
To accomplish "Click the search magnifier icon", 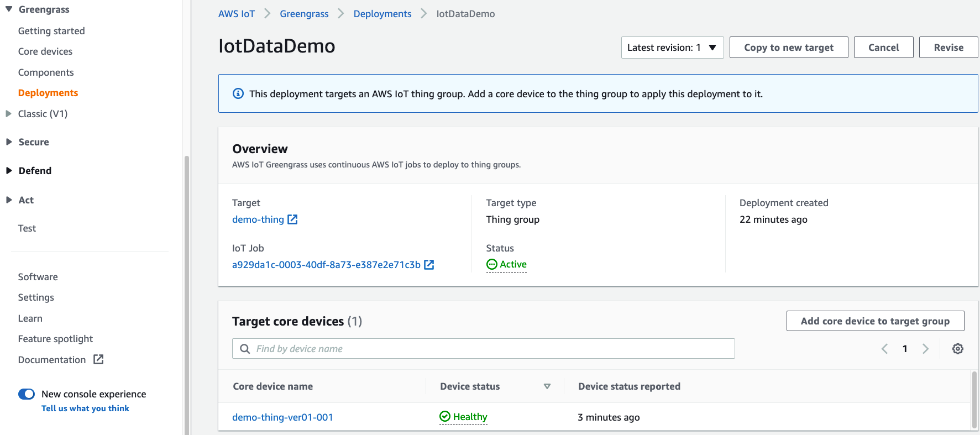I will tap(245, 349).
